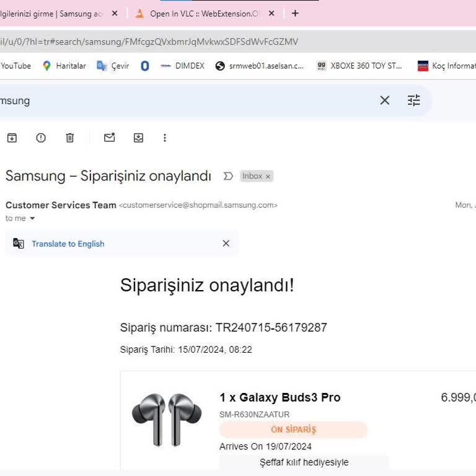The width and height of the screenshot is (476, 476).
Task: Open the DIMDEX bookmark
Action: 182,66
